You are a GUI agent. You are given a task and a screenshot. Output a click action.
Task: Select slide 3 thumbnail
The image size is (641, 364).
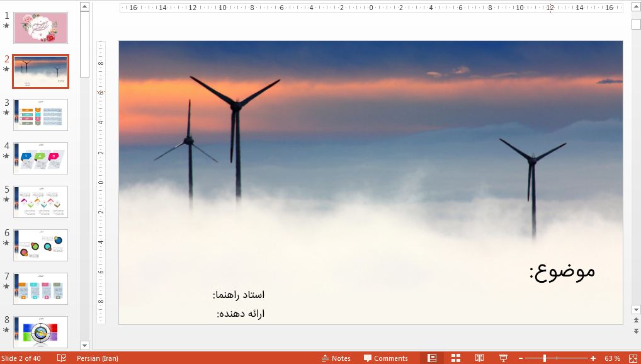41,115
